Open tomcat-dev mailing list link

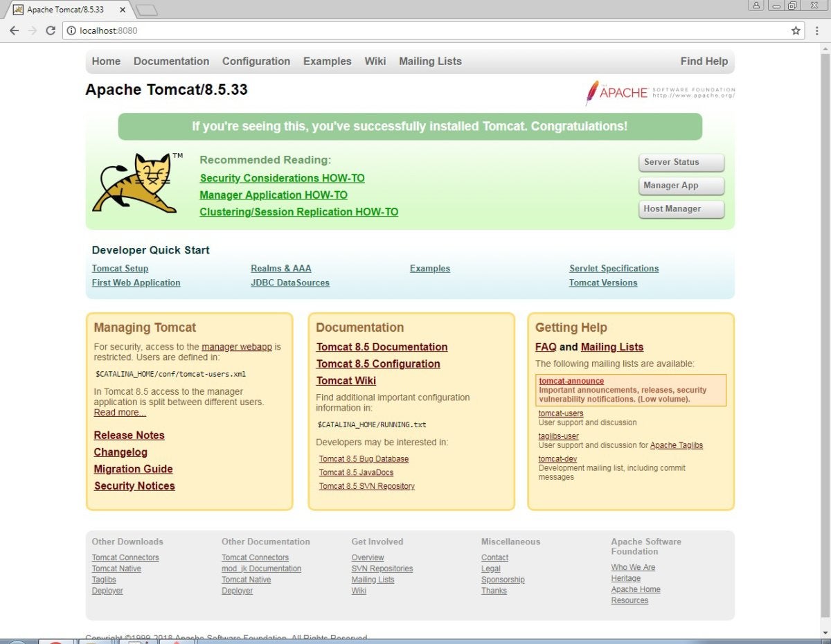click(x=557, y=459)
